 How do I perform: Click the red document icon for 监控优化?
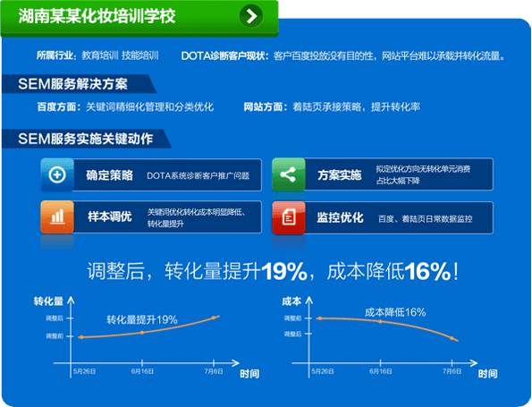[x=289, y=217]
